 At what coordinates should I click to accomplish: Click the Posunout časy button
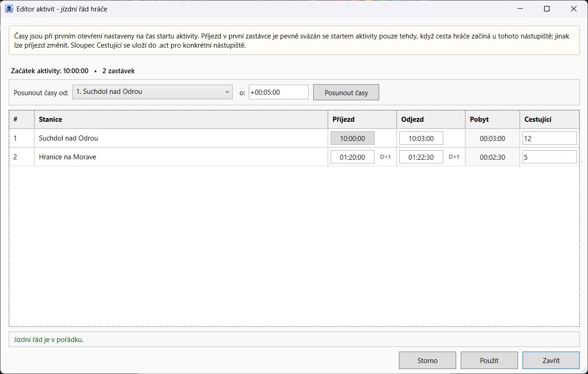(x=346, y=92)
